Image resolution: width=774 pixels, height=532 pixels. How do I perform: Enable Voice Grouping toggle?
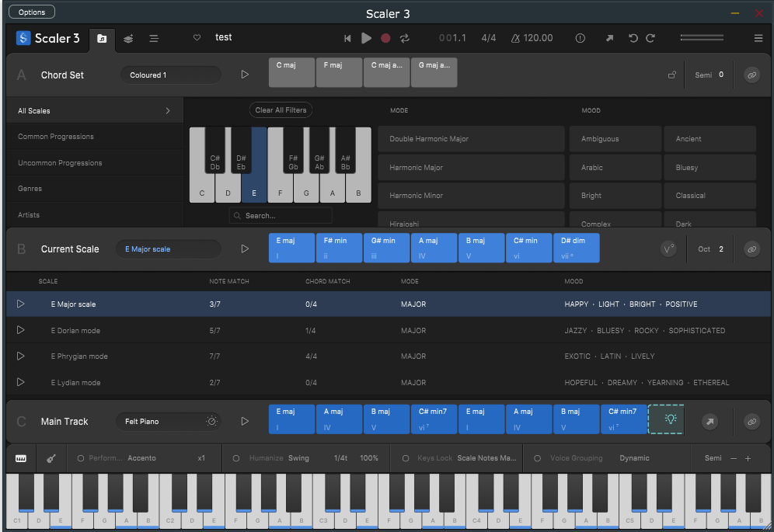[x=537, y=458]
